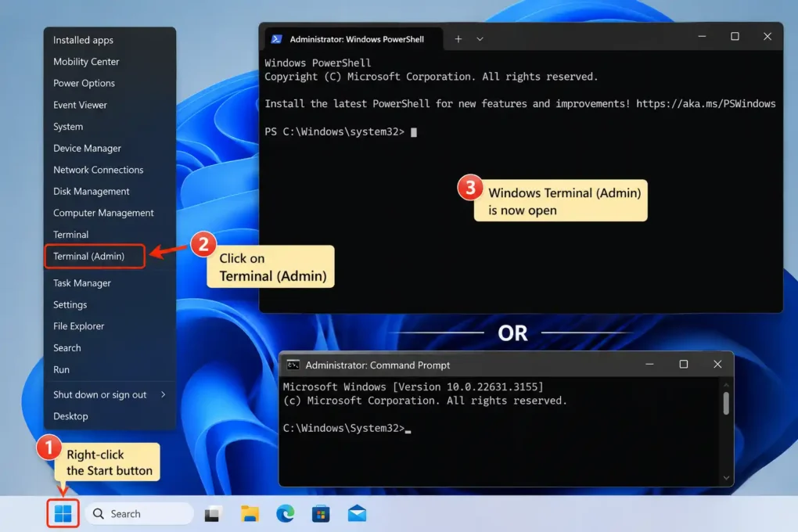Screen dimensions: 798x532
Task: Choose Search in the context menu
Action: (110, 347)
